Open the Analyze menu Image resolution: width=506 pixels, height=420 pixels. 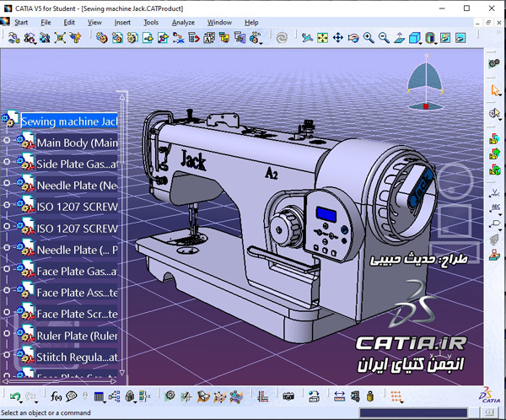tap(183, 22)
